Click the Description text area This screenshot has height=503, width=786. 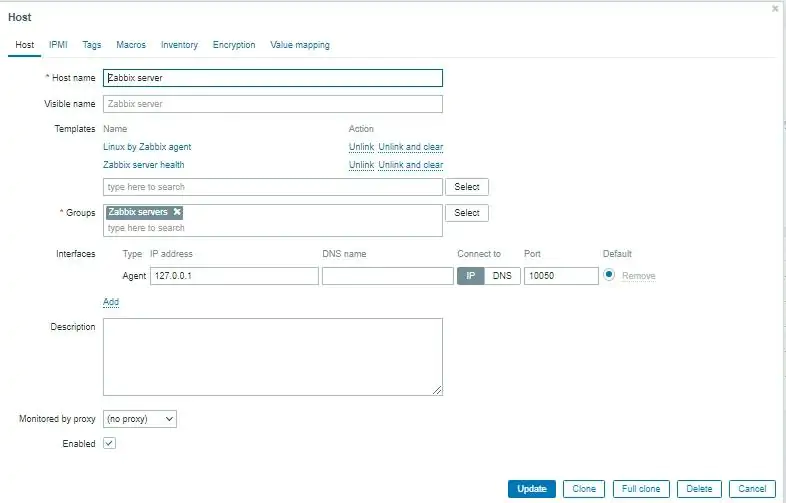(273, 357)
